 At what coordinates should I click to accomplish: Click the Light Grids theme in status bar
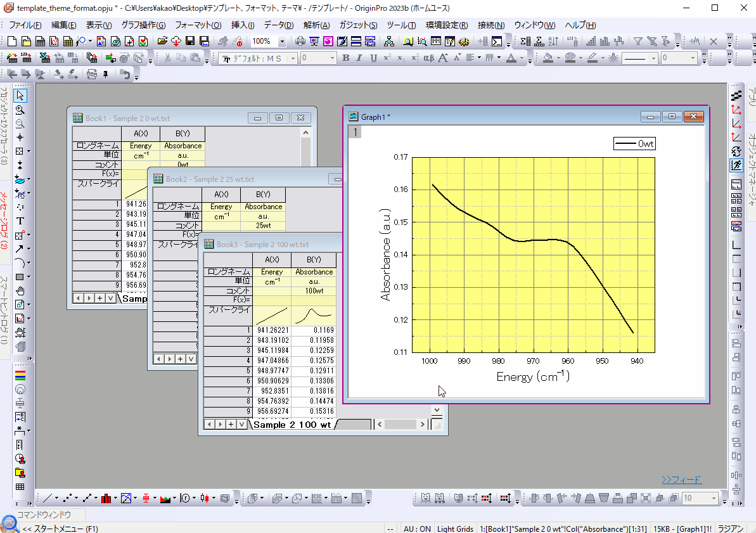[x=455, y=529]
